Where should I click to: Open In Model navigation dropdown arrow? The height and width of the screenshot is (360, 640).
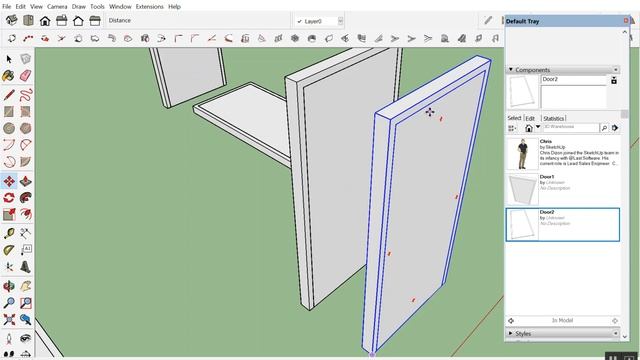pos(538,127)
